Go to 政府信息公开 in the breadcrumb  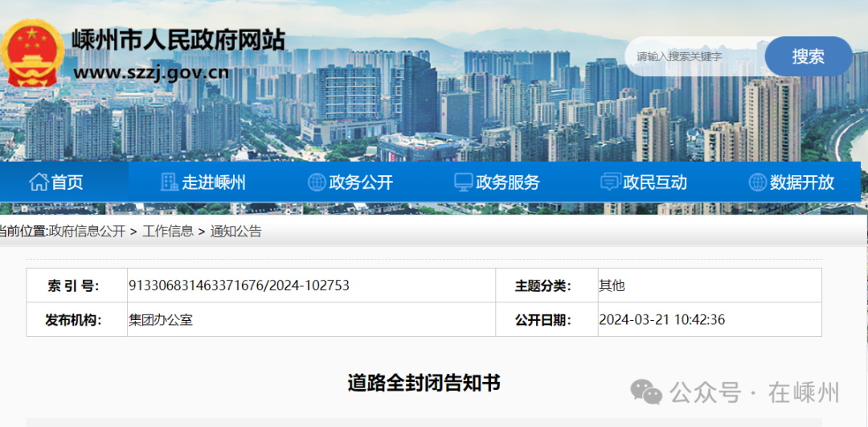click(87, 232)
